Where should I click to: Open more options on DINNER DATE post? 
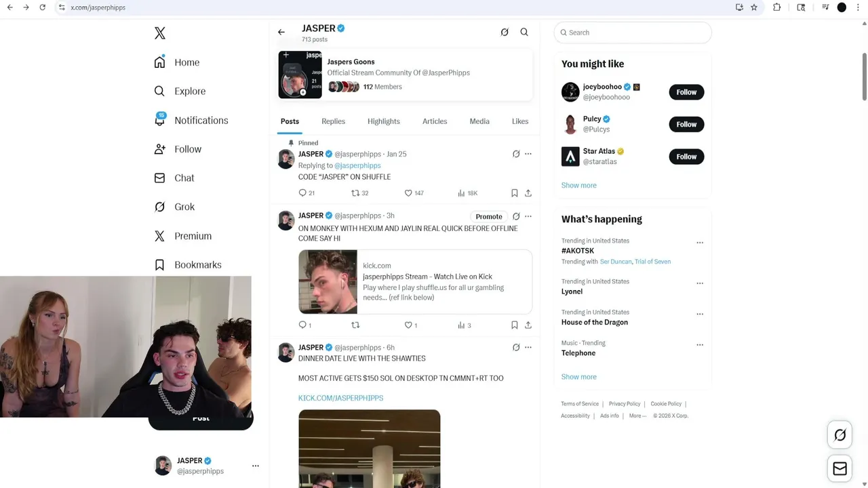click(x=528, y=348)
